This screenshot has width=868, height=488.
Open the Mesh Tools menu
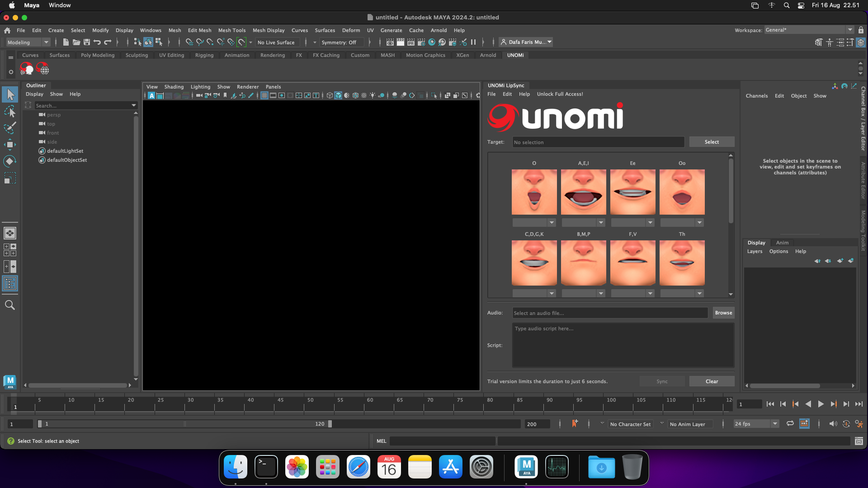pyautogui.click(x=231, y=30)
